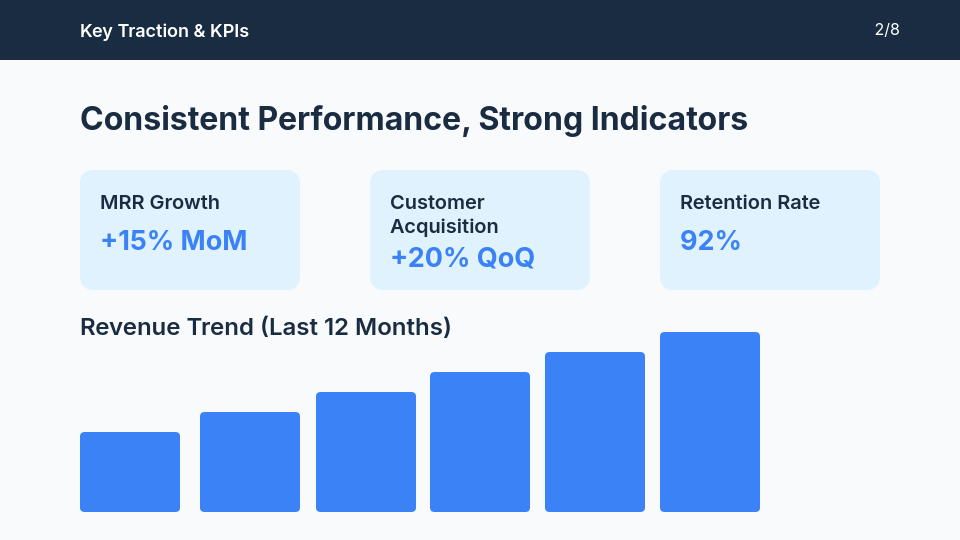
Task: Select the '92%' retention value
Action: tap(710, 241)
